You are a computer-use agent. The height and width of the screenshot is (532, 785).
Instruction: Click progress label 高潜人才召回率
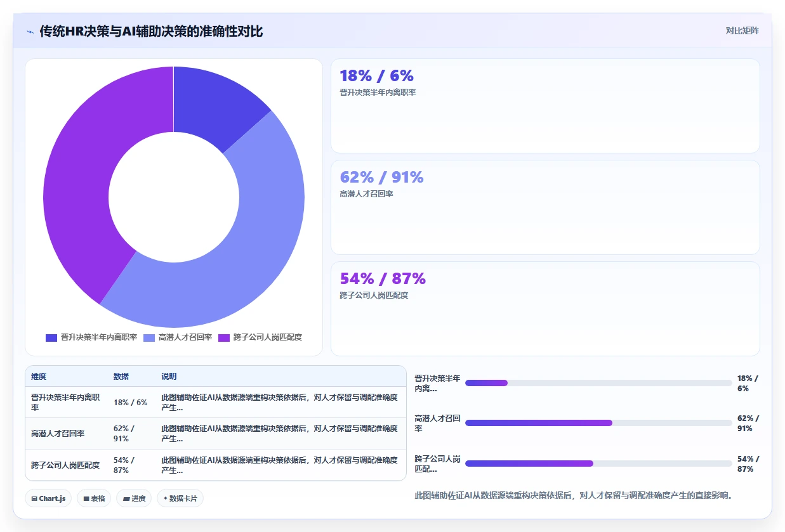click(x=437, y=424)
